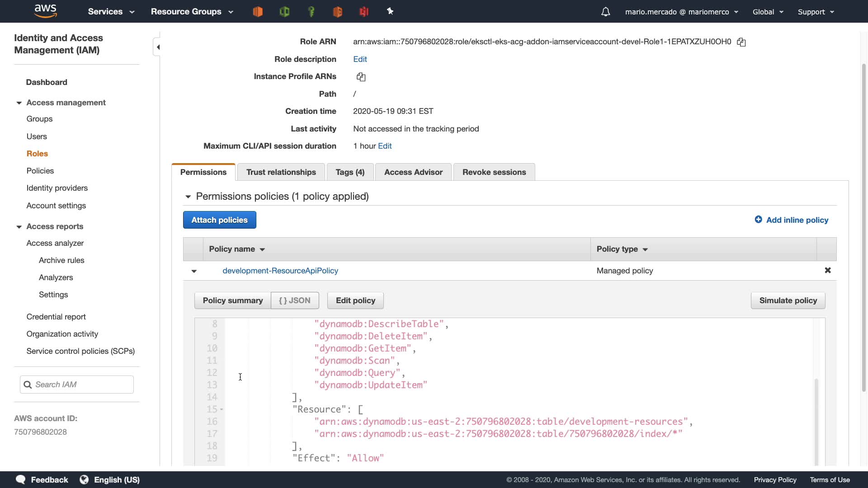Open the Services dropdown menu

tap(111, 12)
